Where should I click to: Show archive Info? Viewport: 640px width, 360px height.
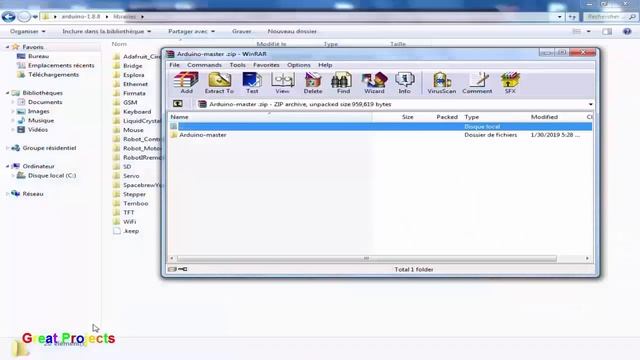point(404,82)
